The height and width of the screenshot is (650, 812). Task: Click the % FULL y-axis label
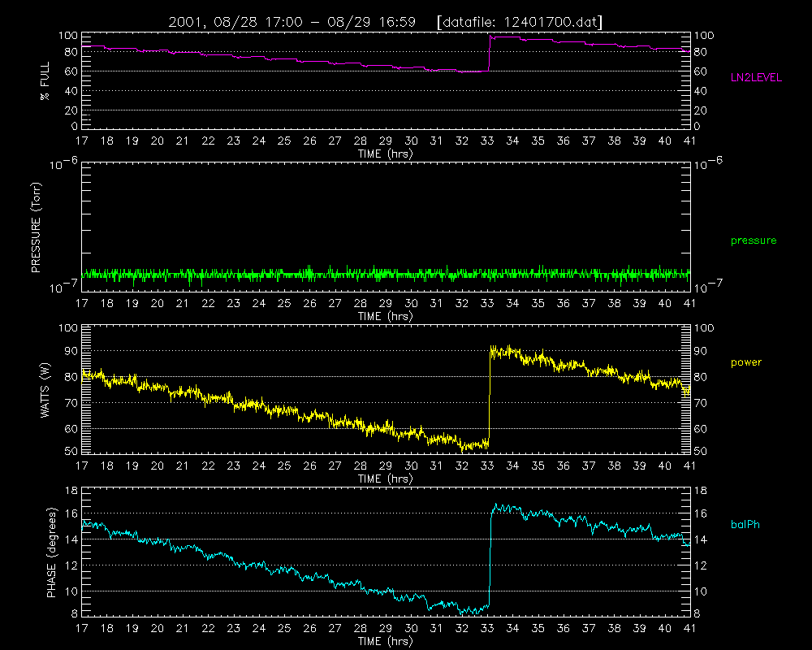pos(45,81)
